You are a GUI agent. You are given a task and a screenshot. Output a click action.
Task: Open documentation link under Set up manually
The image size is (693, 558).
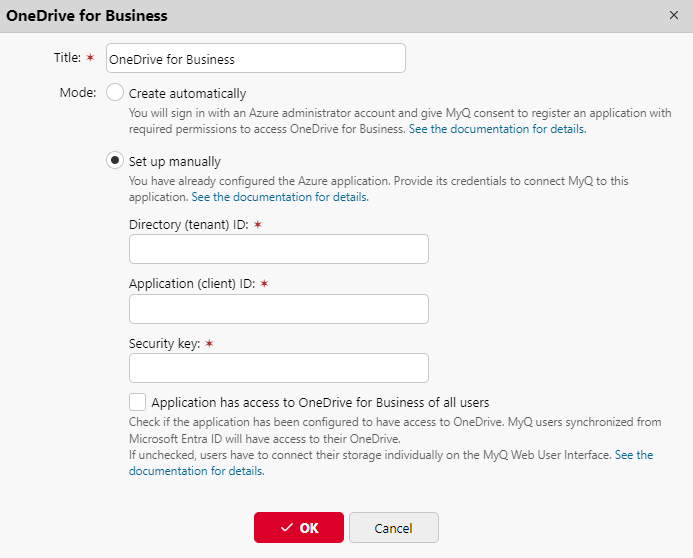point(280,197)
